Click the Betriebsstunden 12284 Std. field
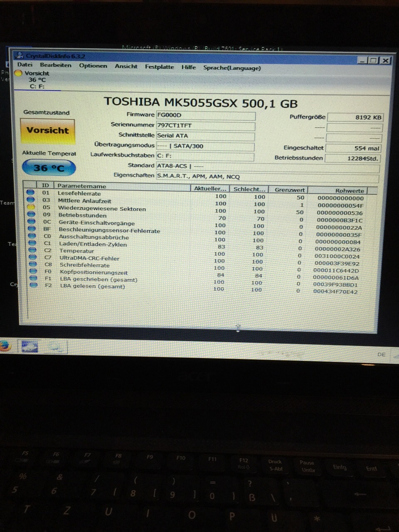The height and width of the screenshot is (532, 399). [352, 158]
